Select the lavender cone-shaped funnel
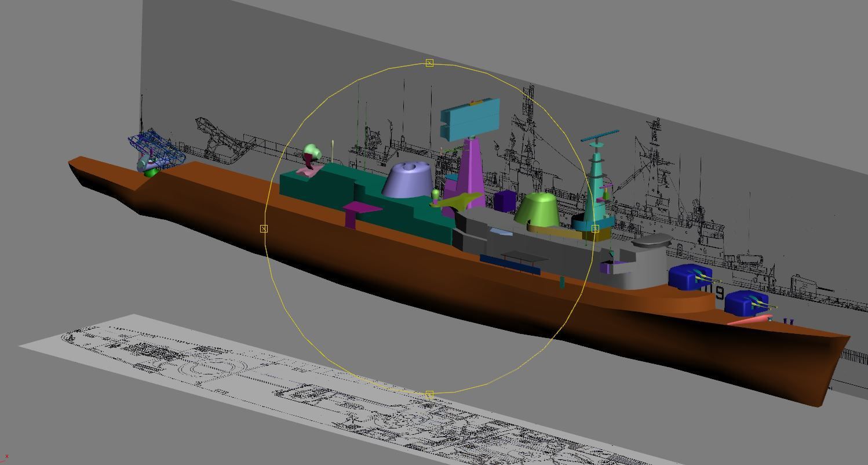Viewport: 868px width, 465px height. click(x=409, y=180)
